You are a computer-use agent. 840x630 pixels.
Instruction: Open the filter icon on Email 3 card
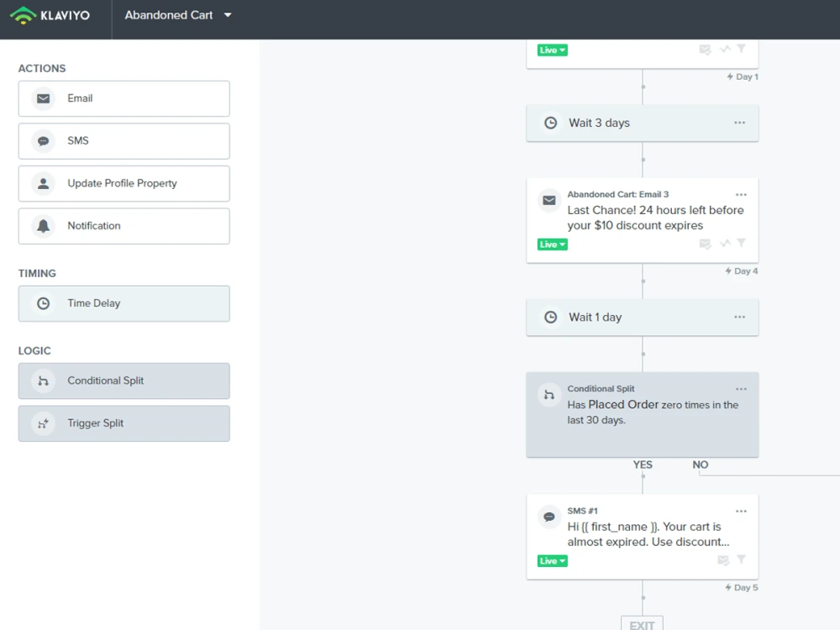(x=741, y=243)
